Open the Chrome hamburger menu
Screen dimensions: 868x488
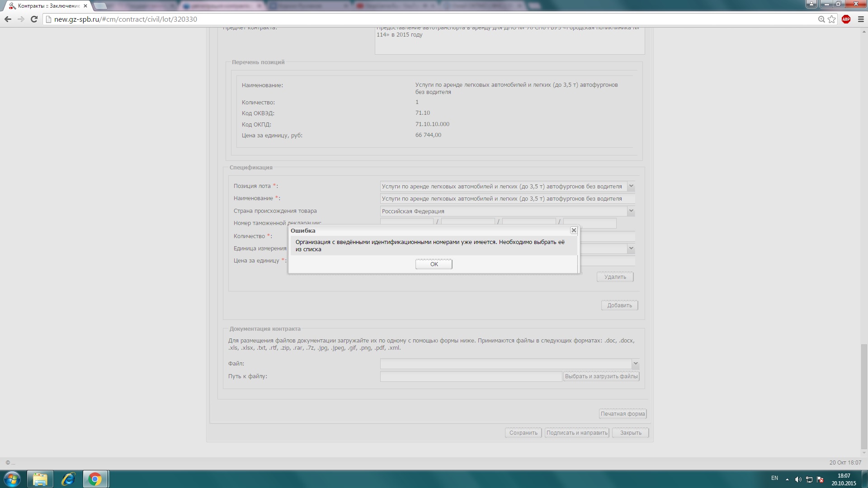[861, 19]
